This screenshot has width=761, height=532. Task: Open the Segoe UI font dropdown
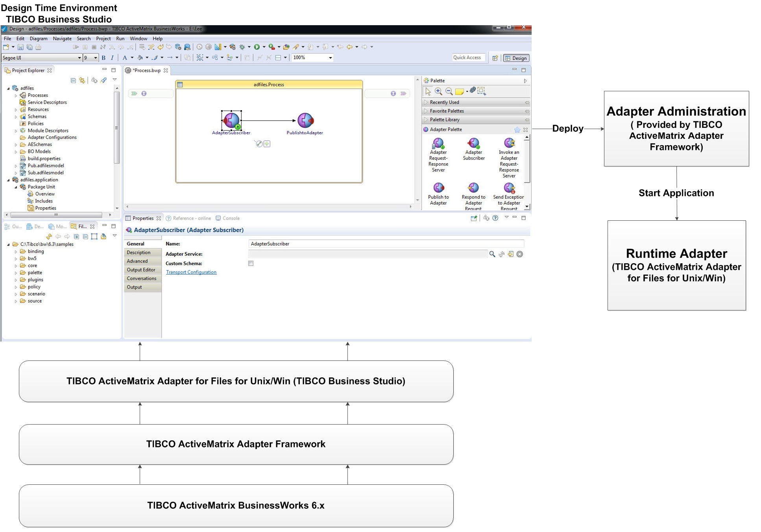[79, 58]
